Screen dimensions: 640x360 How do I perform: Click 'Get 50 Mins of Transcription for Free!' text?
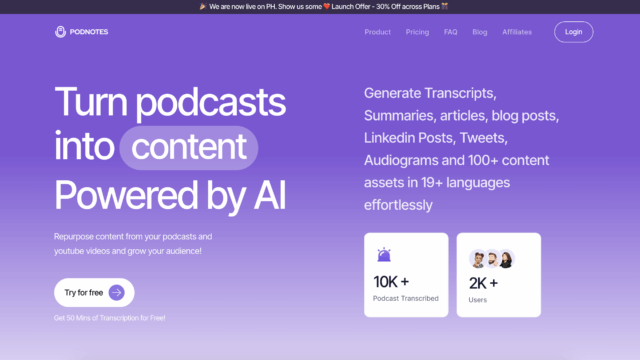click(x=109, y=318)
